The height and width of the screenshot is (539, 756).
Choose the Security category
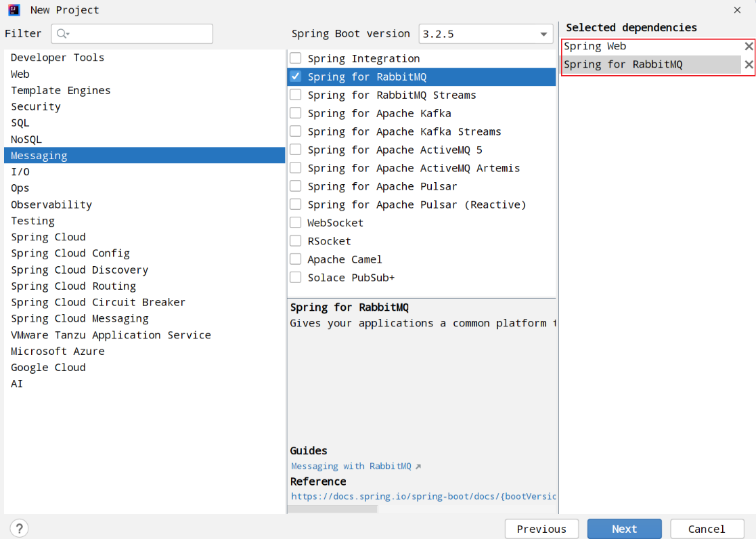pyautogui.click(x=145, y=106)
